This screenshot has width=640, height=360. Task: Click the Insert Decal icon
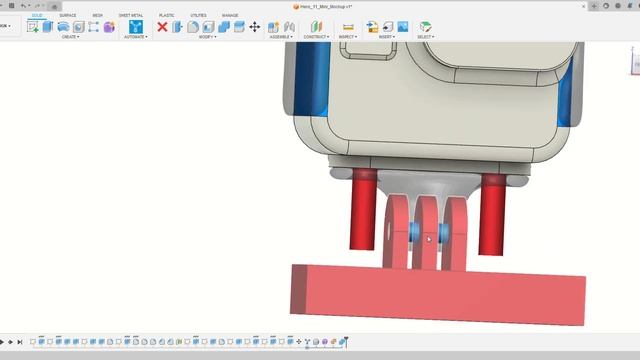tap(387, 27)
